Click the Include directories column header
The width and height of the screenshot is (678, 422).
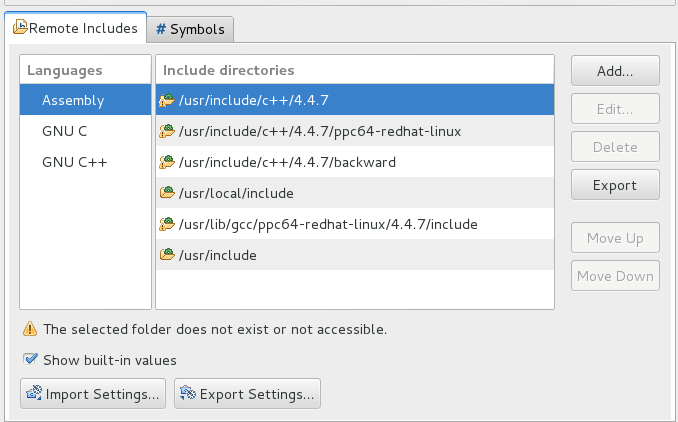pyautogui.click(x=228, y=70)
